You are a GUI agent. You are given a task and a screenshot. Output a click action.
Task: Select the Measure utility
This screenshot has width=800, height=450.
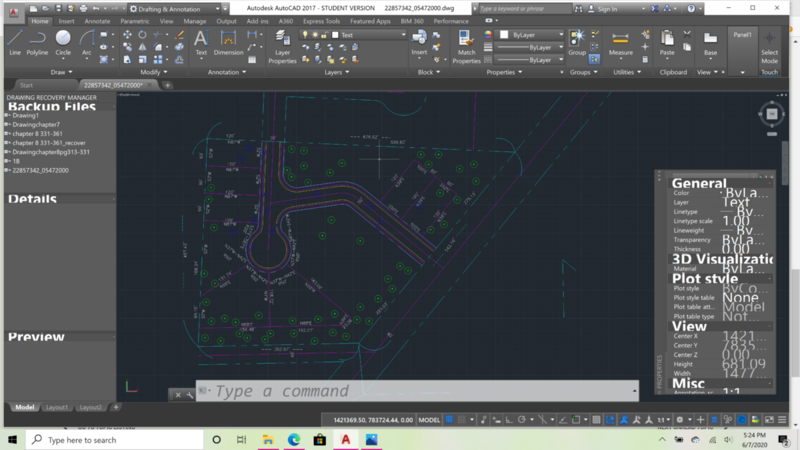(x=621, y=42)
